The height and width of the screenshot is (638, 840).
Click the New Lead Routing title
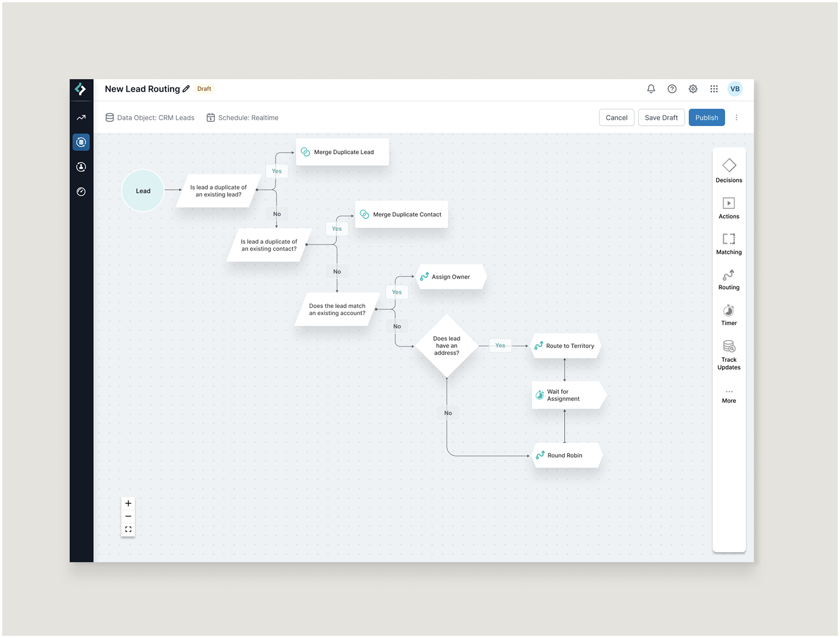click(x=142, y=89)
